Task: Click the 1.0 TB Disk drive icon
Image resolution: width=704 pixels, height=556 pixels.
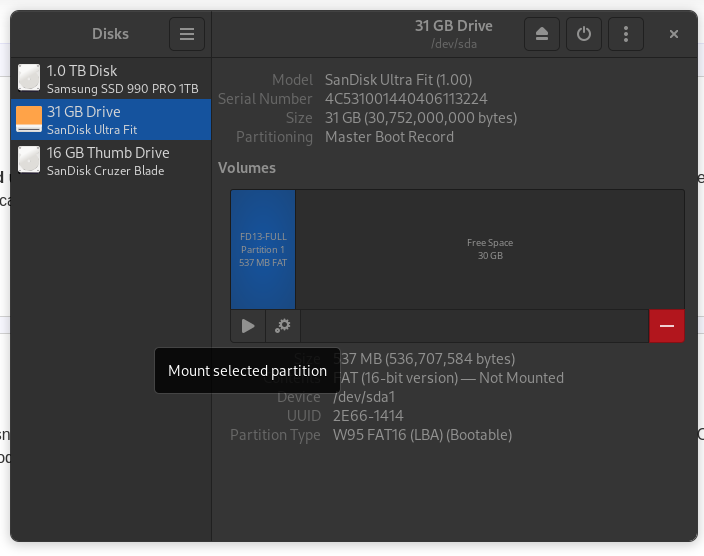Action: [29, 77]
